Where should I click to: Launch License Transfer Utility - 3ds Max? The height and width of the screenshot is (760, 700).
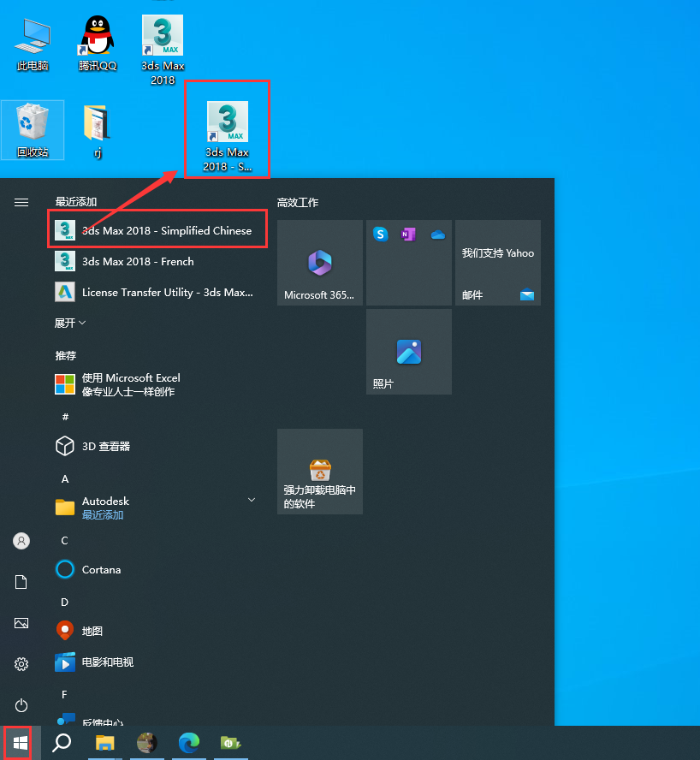click(x=157, y=292)
